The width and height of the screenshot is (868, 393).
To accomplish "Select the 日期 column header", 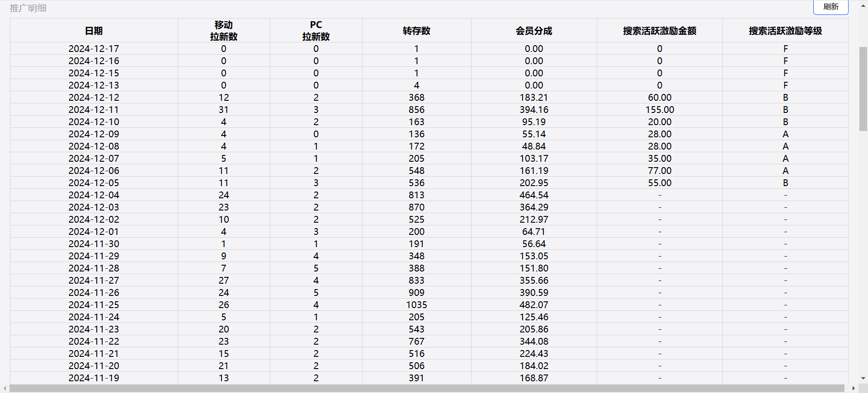I will point(94,31).
